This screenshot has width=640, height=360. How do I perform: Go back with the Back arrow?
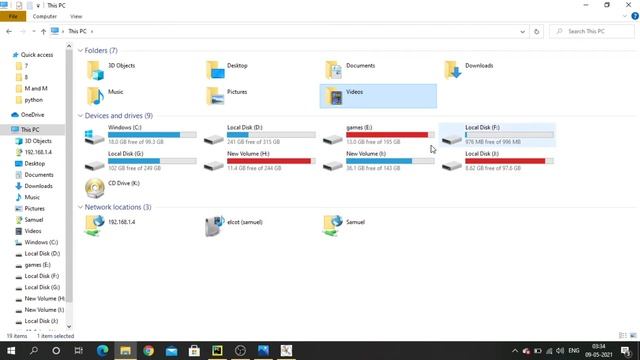[x=9, y=31]
